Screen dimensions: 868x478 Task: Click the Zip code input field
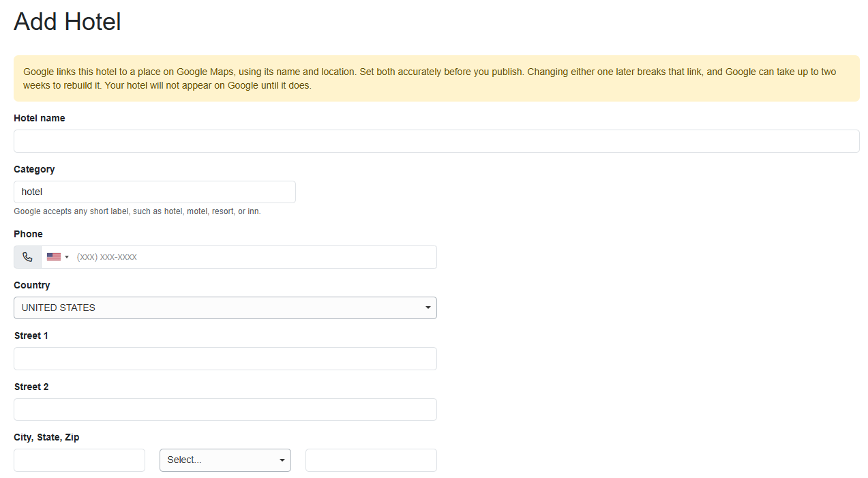click(371, 460)
